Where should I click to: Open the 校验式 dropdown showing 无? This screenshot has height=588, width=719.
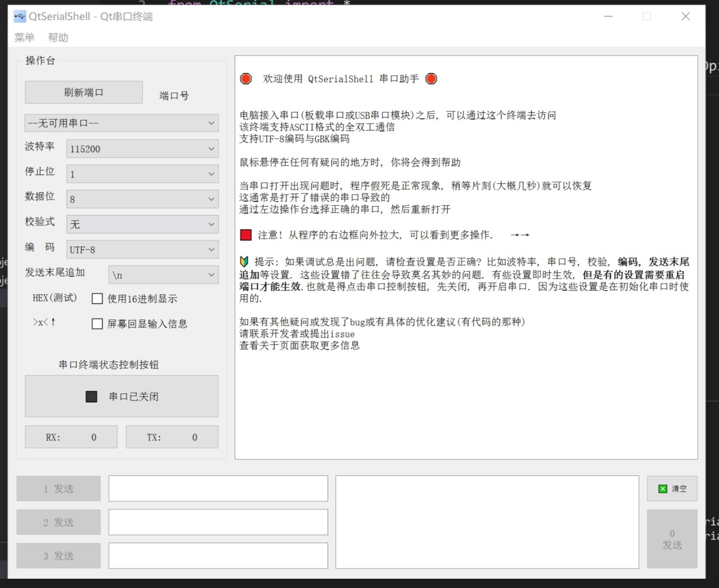click(x=143, y=225)
